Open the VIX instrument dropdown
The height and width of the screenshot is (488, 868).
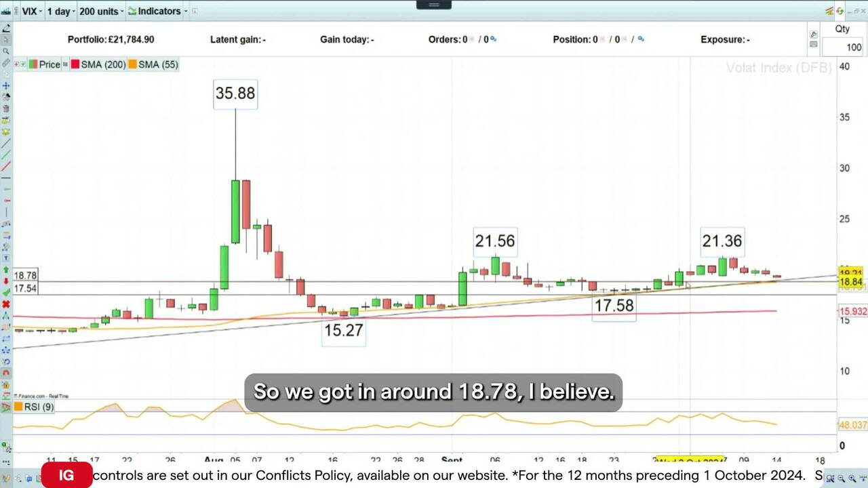pyautogui.click(x=31, y=11)
